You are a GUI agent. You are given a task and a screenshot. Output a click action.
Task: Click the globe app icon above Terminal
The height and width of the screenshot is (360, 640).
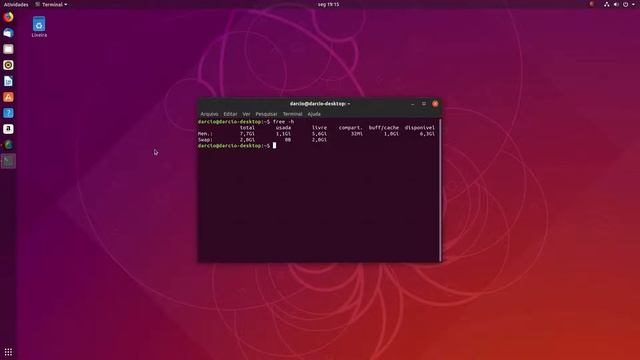tap(8, 144)
